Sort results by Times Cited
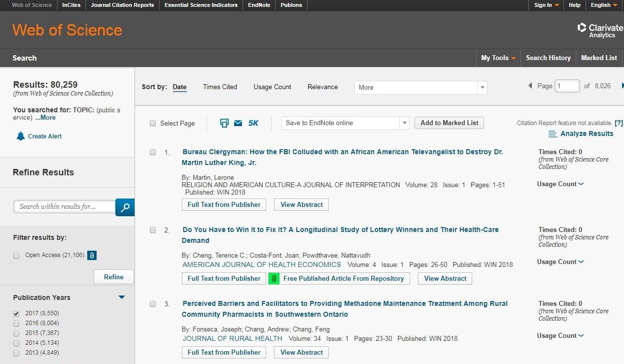624x364 pixels. pyautogui.click(x=220, y=87)
